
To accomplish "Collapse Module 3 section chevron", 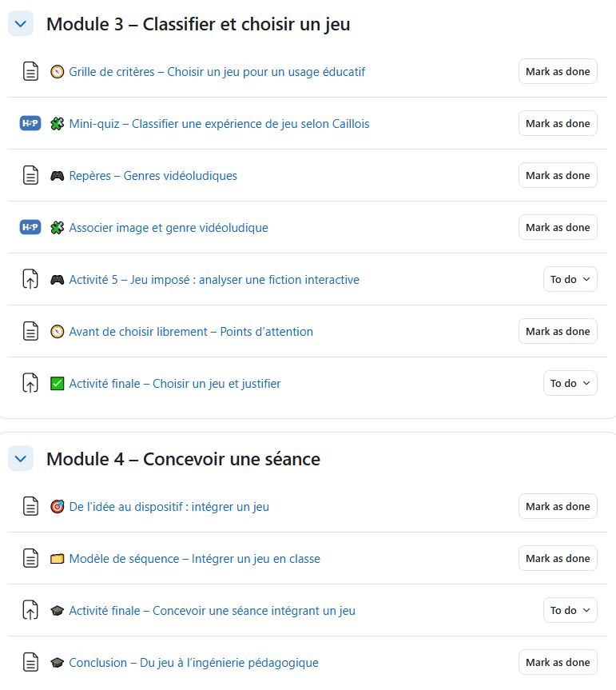I will coord(21,24).
